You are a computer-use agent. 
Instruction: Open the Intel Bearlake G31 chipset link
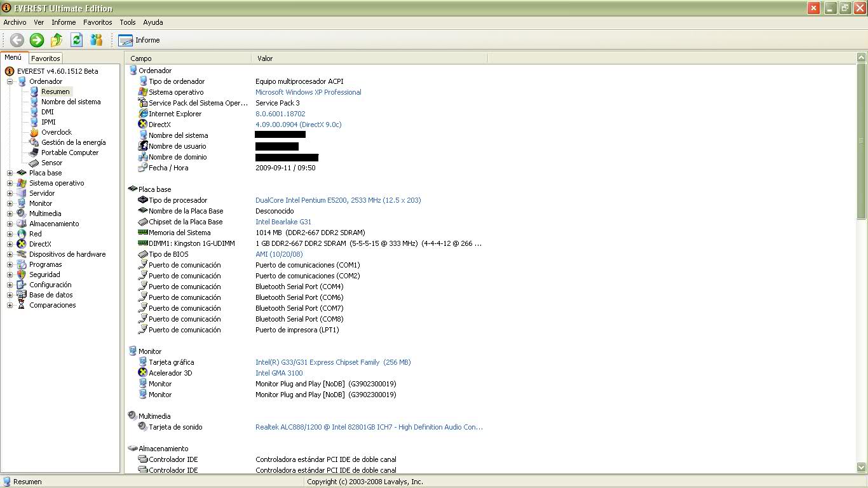point(283,222)
